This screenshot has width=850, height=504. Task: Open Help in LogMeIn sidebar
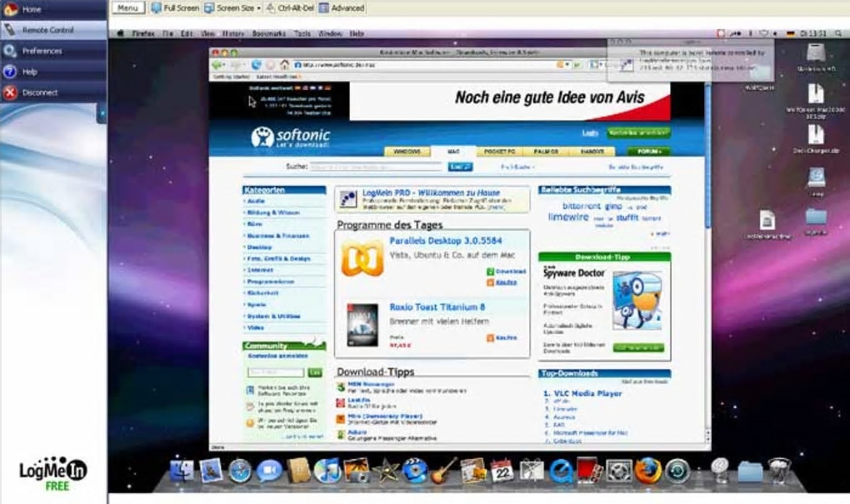[53, 72]
